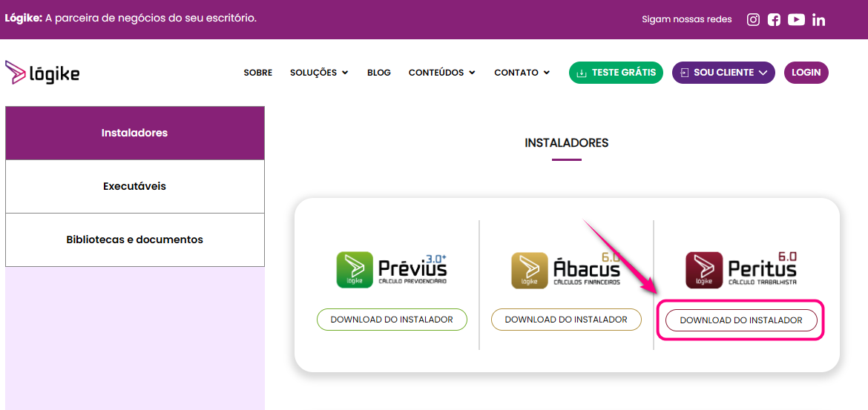
Task: Open the YouTube social icon
Action: click(796, 20)
